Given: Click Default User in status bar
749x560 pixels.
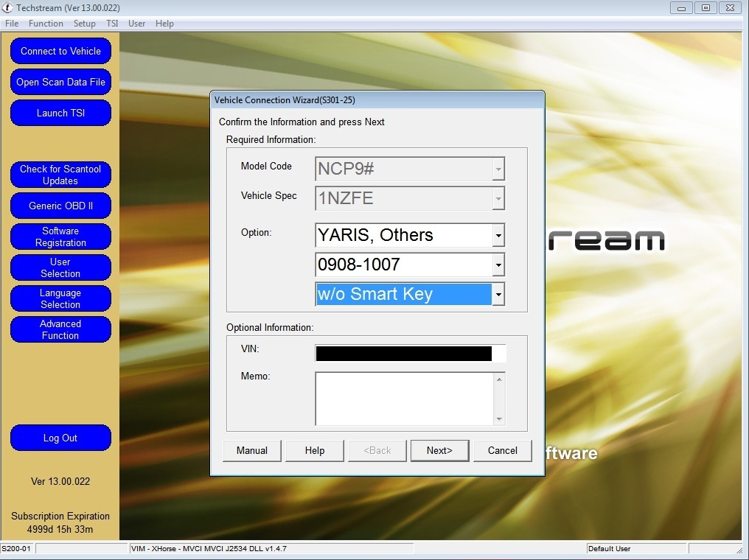Looking at the screenshot, I should (x=609, y=548).
